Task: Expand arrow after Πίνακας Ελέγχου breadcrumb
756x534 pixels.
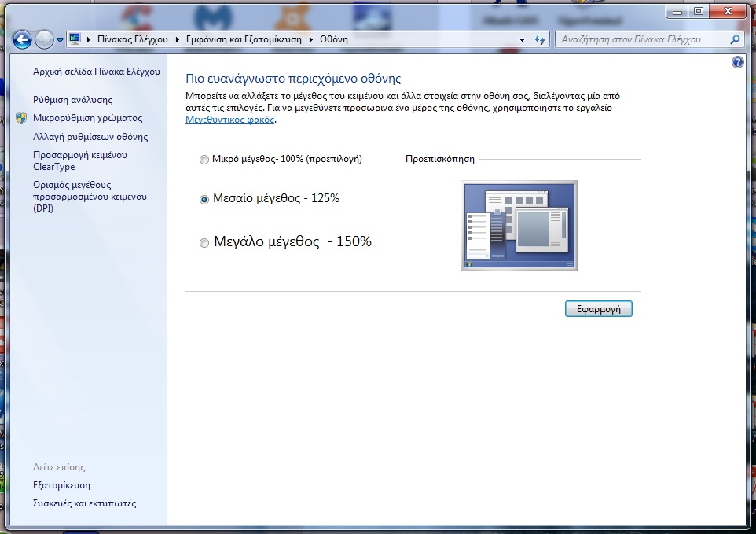Action: (177, 39)
